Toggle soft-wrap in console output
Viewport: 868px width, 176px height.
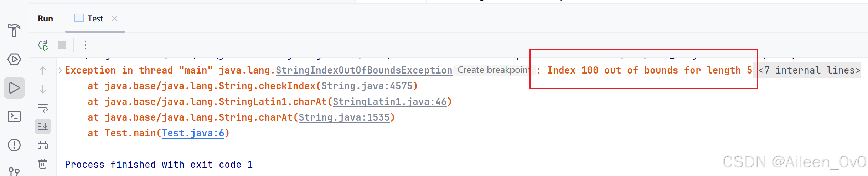[43, 108]
